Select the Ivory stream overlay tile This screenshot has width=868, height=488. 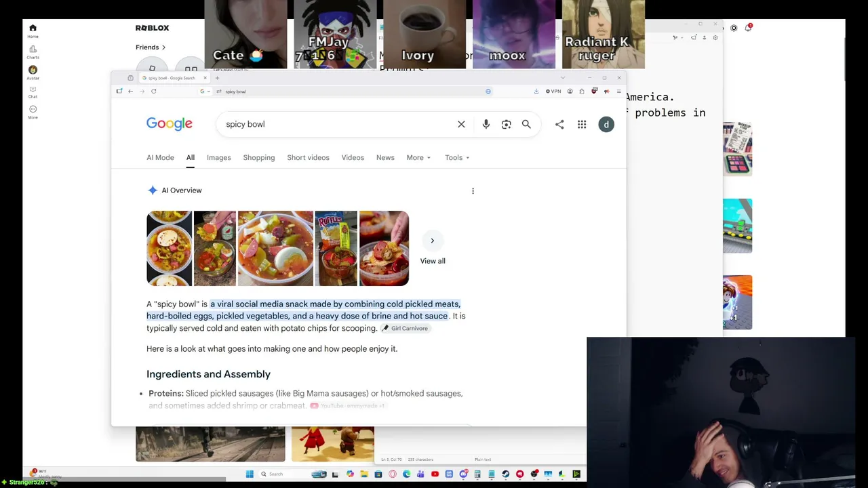(425, 35)
